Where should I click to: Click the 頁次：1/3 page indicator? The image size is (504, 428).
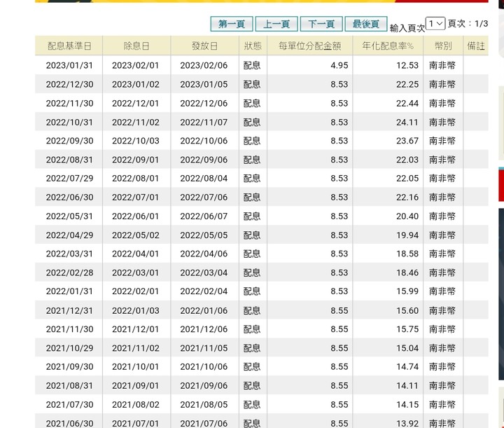pos(468,24)
